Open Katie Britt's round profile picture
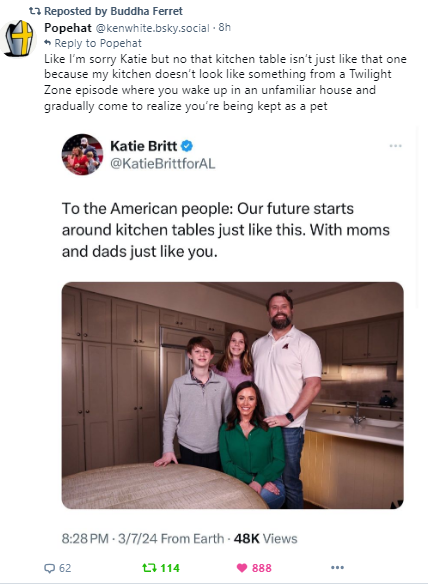Screen dimensions: 428x585 tap(82, 154)
